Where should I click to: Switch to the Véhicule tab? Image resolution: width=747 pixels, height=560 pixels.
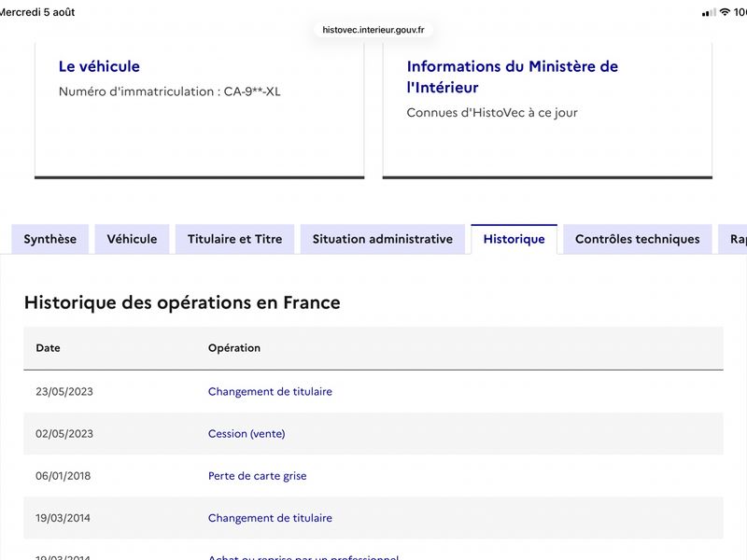pyautogui.click(x=132, y=239)
